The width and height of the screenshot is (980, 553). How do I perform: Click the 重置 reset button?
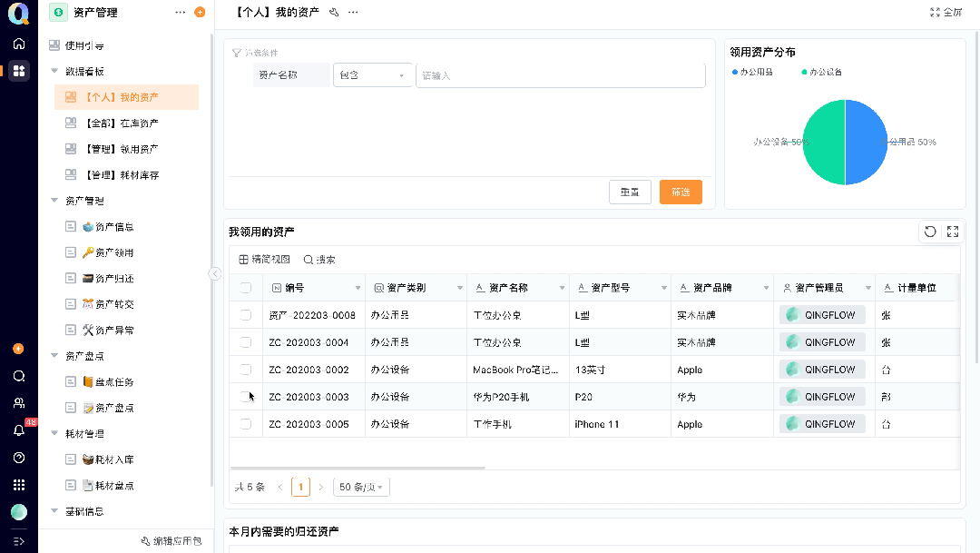point(630,193)
